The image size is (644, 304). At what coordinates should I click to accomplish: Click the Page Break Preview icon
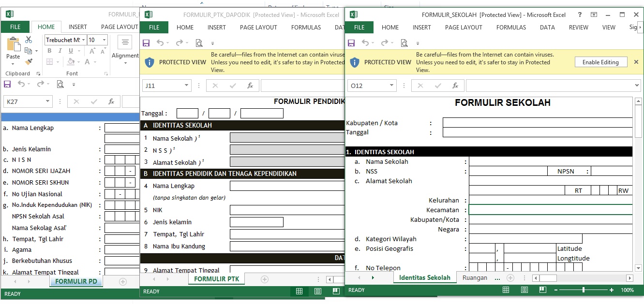(x=542, y=290)
